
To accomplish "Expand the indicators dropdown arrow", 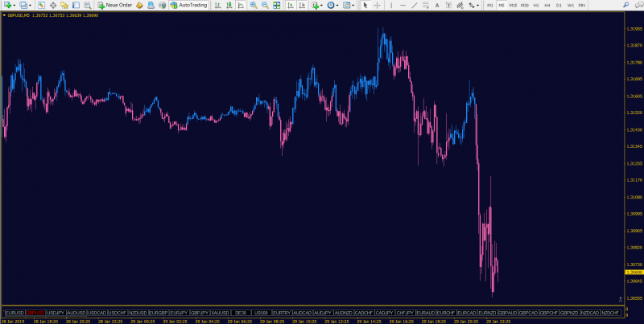I will pyautogui.click(x=321, y=6).
